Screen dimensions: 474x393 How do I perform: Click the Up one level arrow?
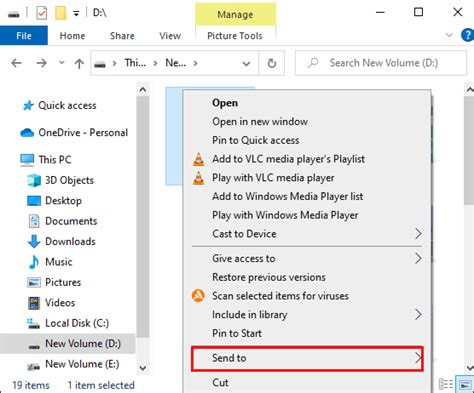79,63
